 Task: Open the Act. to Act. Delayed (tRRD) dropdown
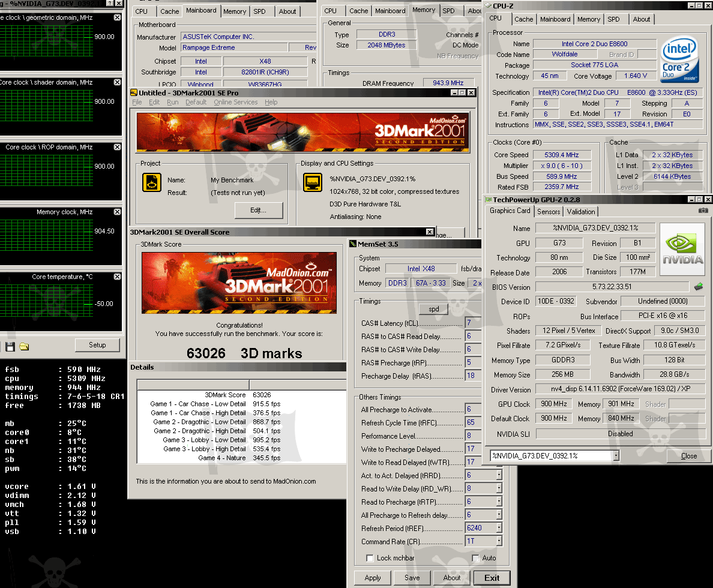(x=499, y=475)
